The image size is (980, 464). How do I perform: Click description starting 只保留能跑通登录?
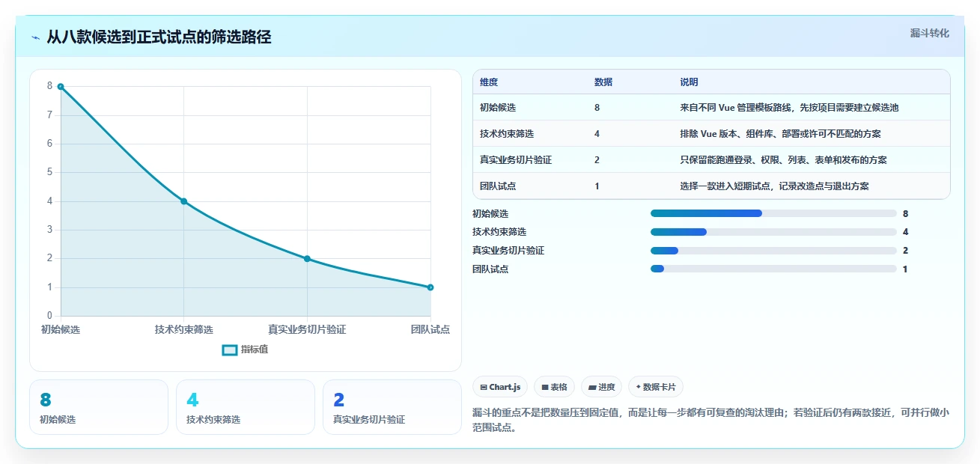pos(783,160)
